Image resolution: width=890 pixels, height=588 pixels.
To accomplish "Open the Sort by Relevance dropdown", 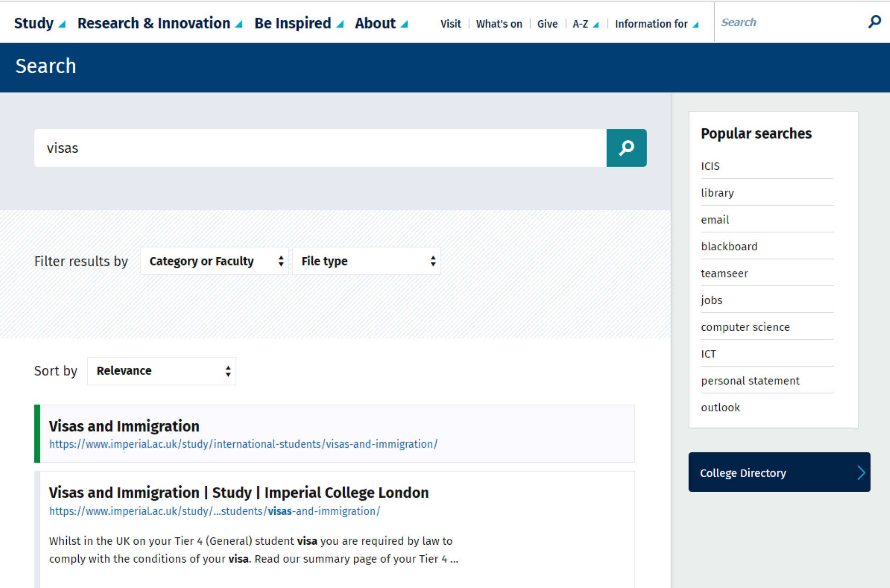I will tap(162, 371).
